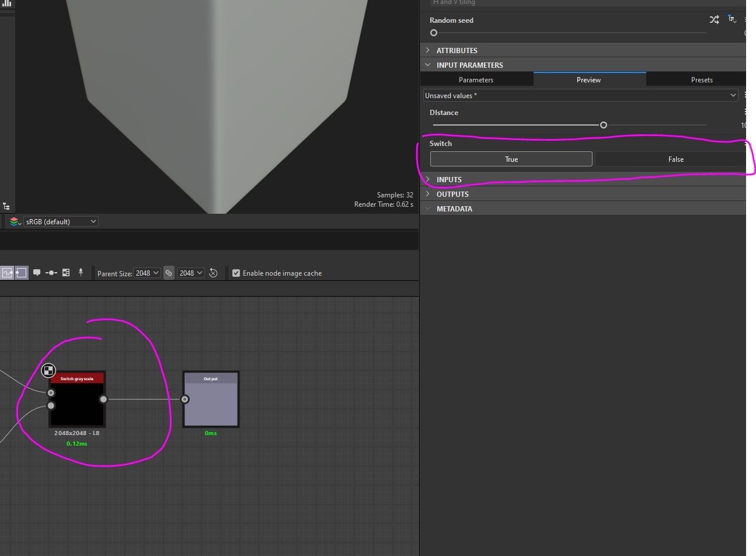The height and width of the screenshot is (556, 756).
Task: Click the checker badge on Switch node
Action: click(48, 370)
